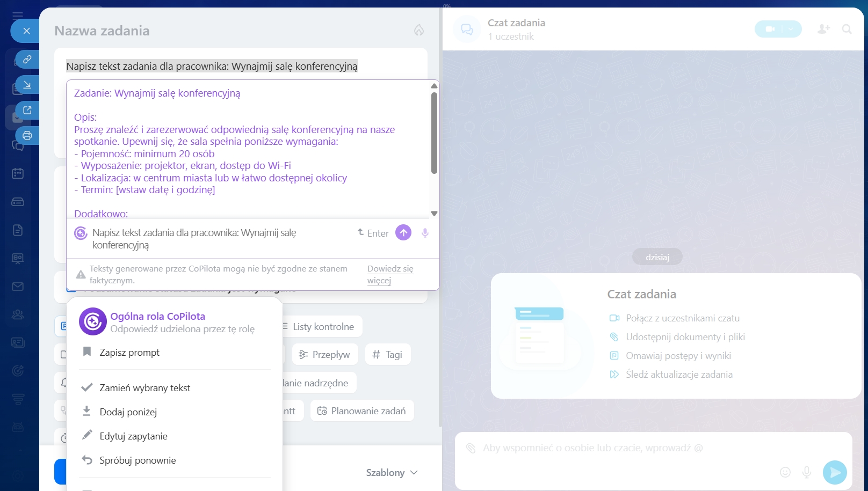The width and height of the screenshot is (868, 491).
Task: Expand the video call options chevron
Action: (791, 29)
